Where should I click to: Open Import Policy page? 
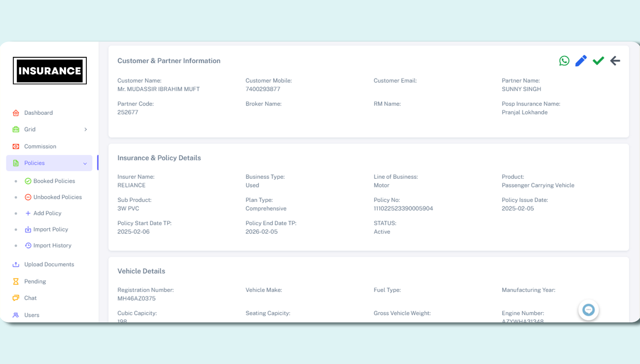click(x=50, y=230)
